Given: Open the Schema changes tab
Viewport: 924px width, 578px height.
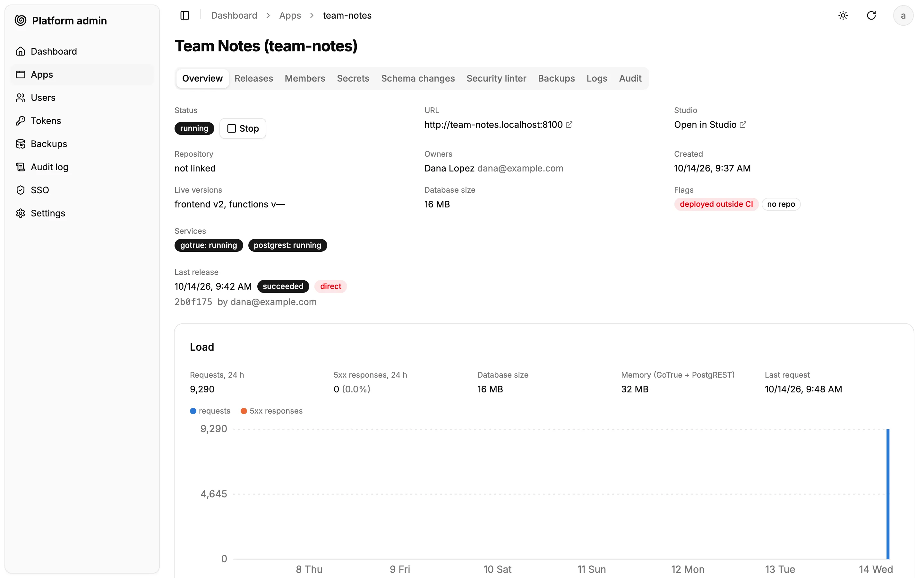Looking at the screenshot, I should click(x=418, y=78).
